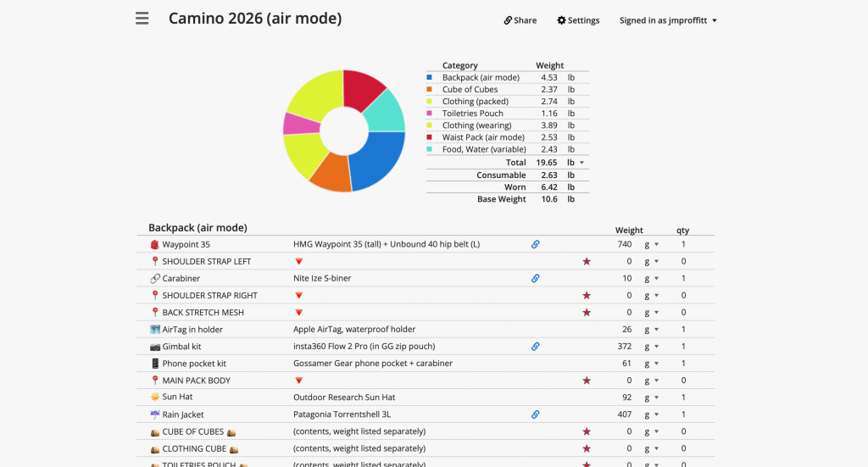Image resolution: width=868 pixels, height=467 pixels.
Task: Click the orange Cube of Cubes color swatch
Action: coord(431,90)
